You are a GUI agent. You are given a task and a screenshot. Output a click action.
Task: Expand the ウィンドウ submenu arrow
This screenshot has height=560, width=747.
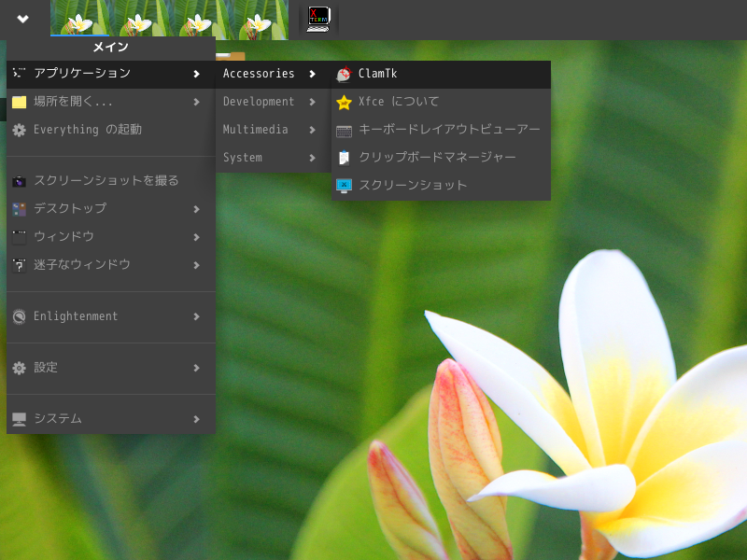[196, 237]
